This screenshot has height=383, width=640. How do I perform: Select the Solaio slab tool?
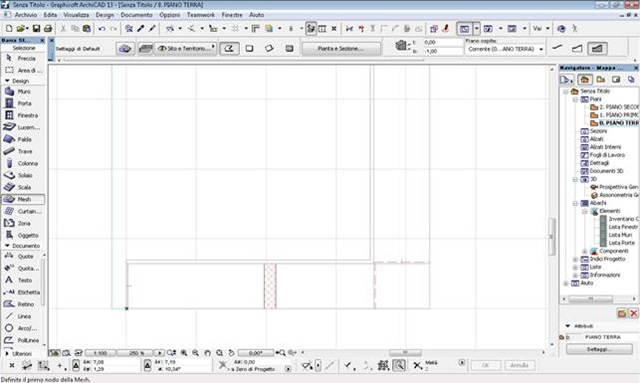click(23, 175)
